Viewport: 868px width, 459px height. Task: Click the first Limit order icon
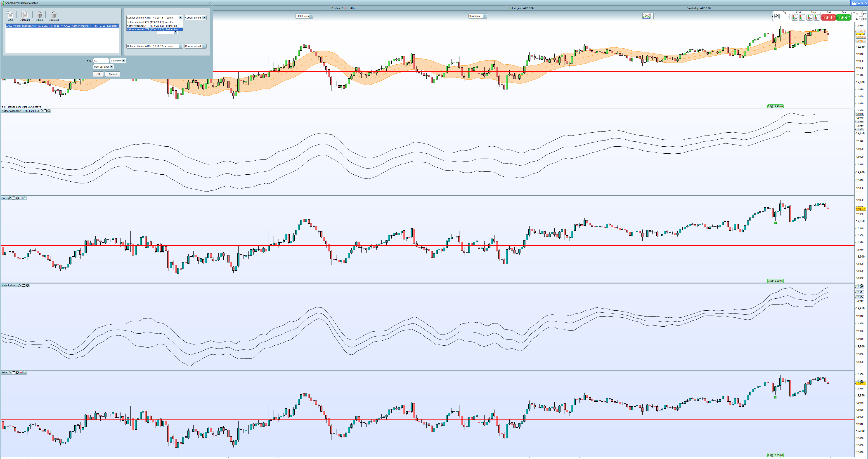coord(795,17)
